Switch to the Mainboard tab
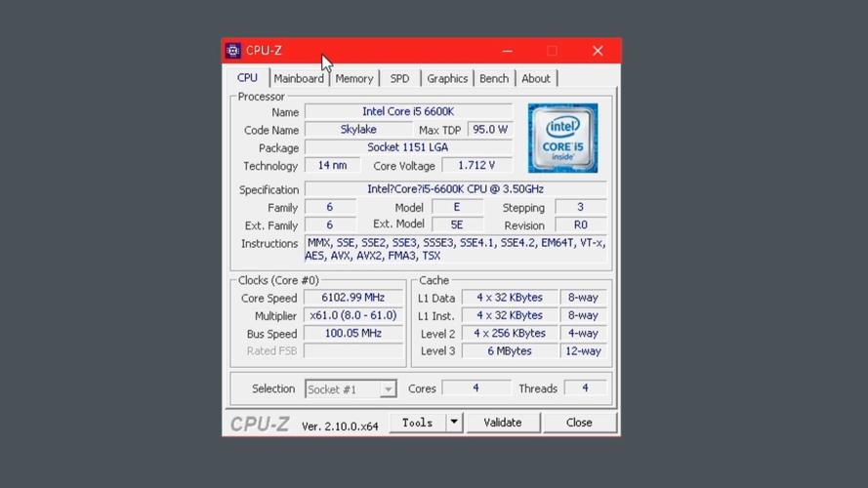Viewport: 868px width, 488px height. click(298, 78)
